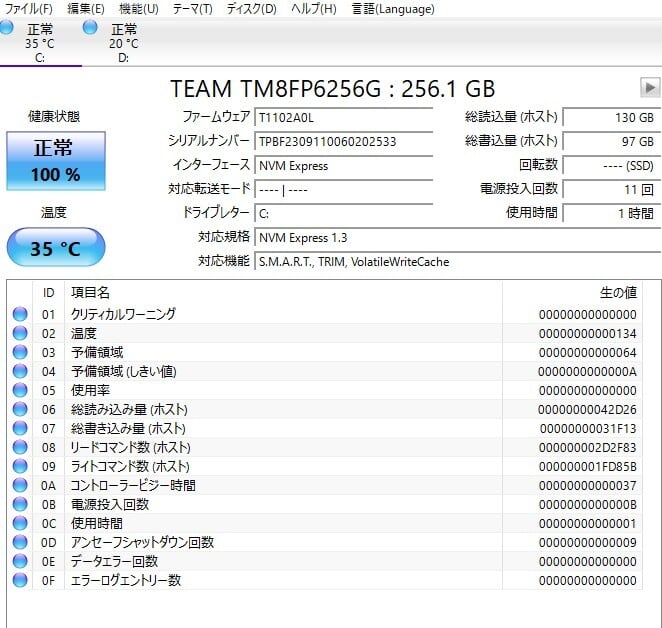Click raw value 0000000000009
The image size is (662, 628).
point(588,543)
